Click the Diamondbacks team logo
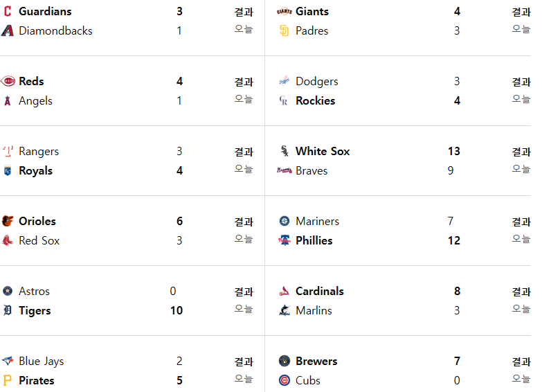The width and height of the screenshot is (542, 392). click(x=8, y=30)
